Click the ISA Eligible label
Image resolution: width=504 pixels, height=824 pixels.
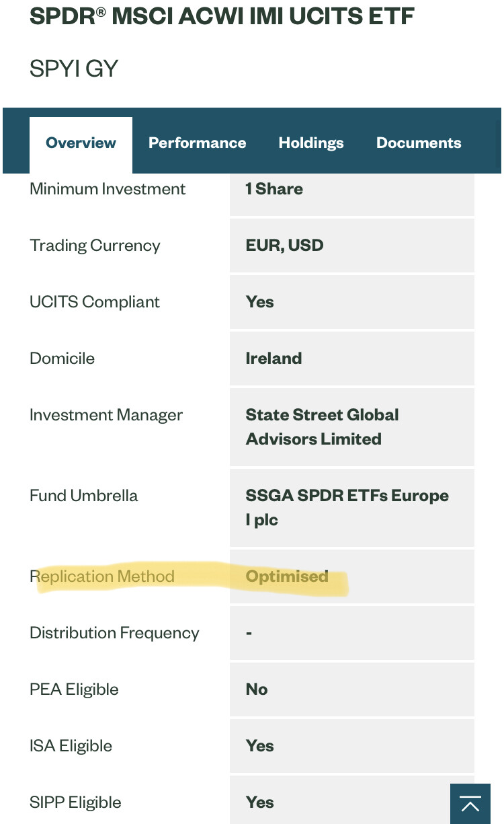coord(71,746)
